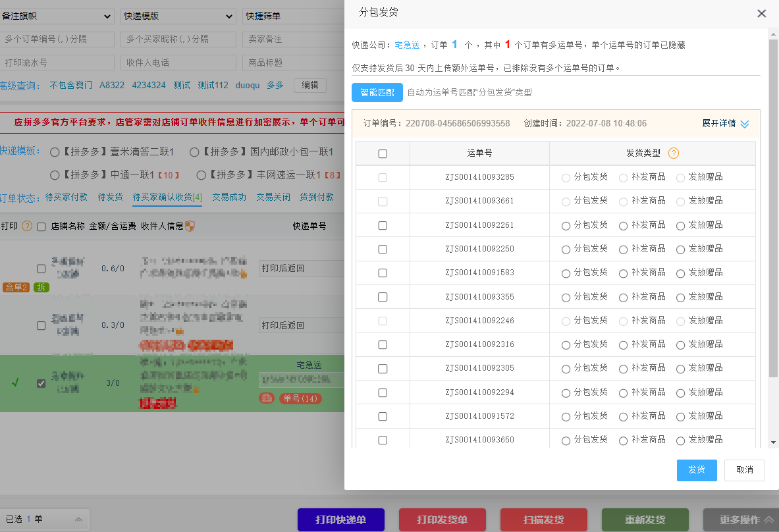
Task: Click the orange 合单2 merge tag
Action: pos(16,287)
